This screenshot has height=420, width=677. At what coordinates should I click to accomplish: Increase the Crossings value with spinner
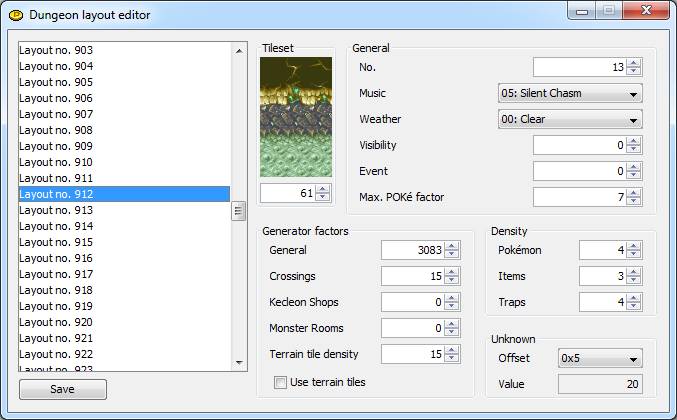[x=452, y=271]
